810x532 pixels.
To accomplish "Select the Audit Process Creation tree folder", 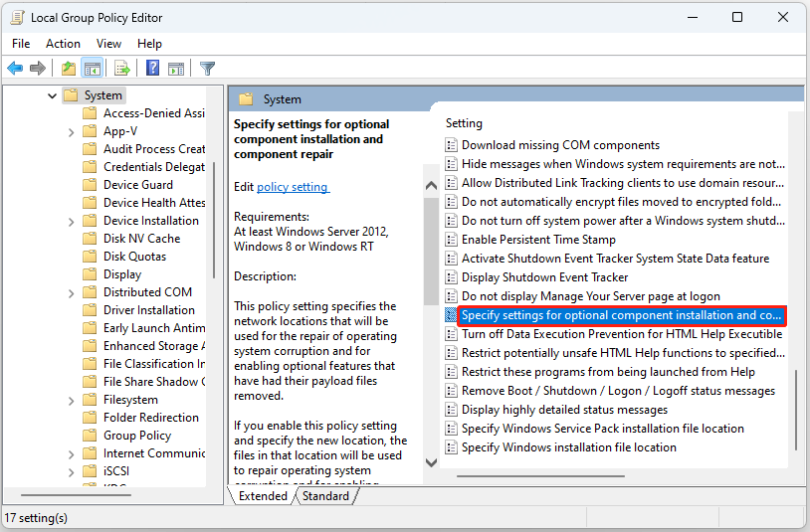I will click(154, 148).
